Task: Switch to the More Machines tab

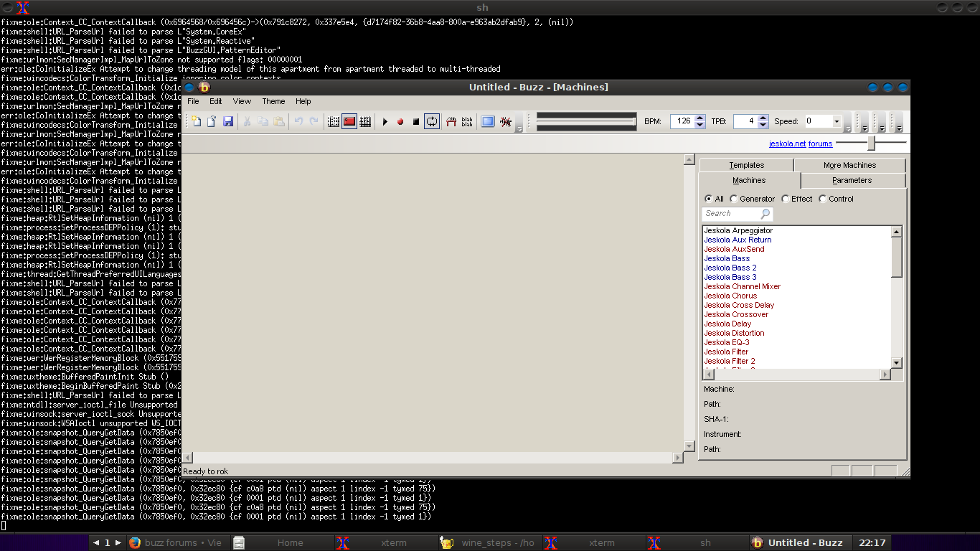Action: [x=849, y=165]
